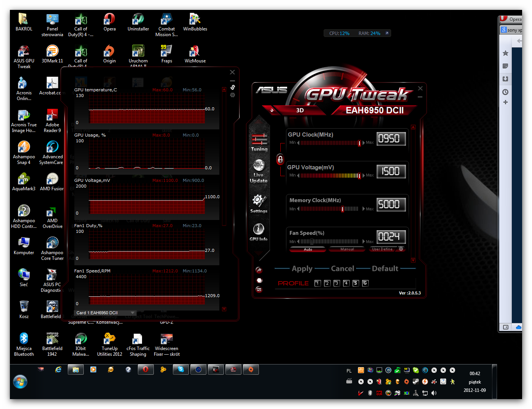Click the GPU Clock value field 0950
The image size is (532, 409).
391,139
